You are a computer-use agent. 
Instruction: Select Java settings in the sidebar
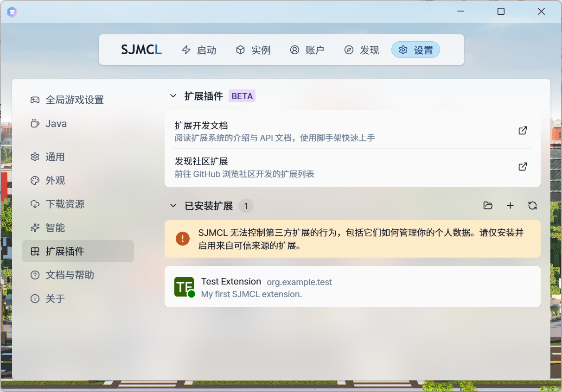pos(56,124)
